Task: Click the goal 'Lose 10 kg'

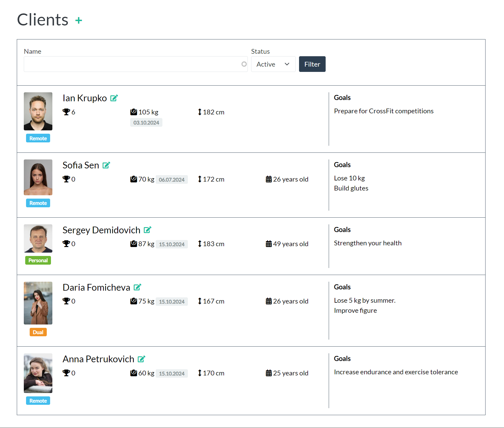Action: 349,178
